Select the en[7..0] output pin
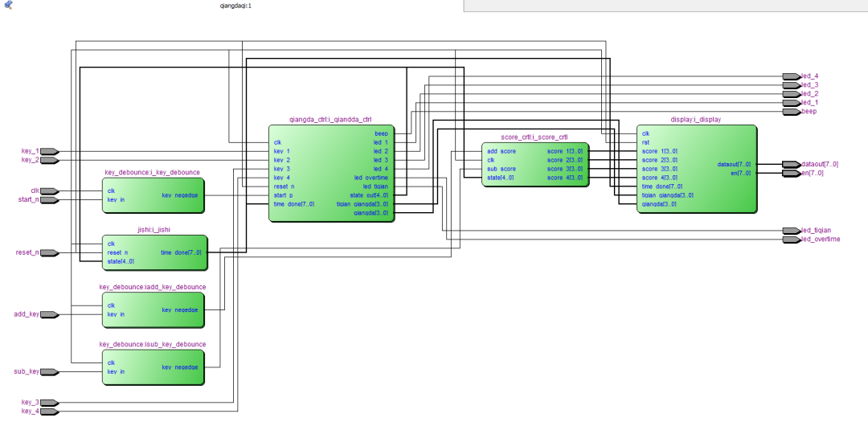The width and height of the screenshot is (868, 426). [x=791, y=174]
